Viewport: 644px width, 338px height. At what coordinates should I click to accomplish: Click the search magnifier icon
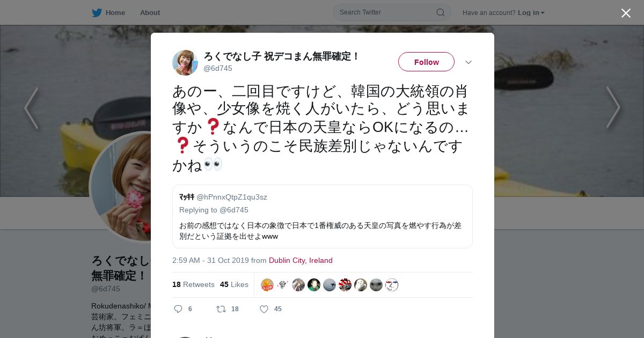point(440,12)
